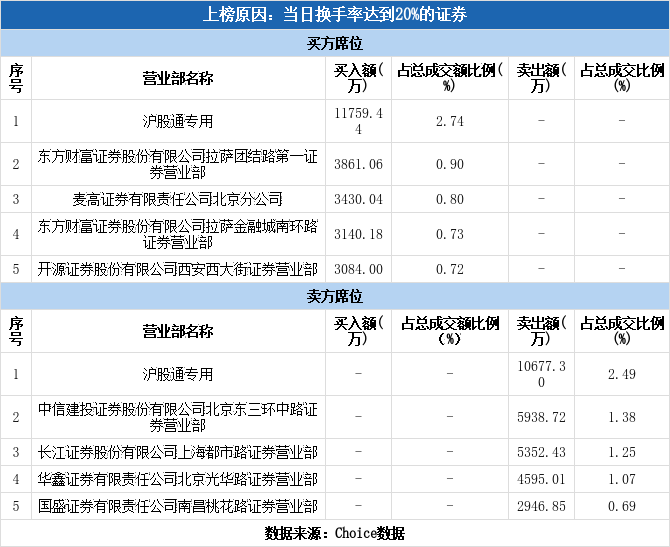This screenshot has width=670, height=547.
Task: Select the 1.07 percentage cell
Action: tap(622, 479)
